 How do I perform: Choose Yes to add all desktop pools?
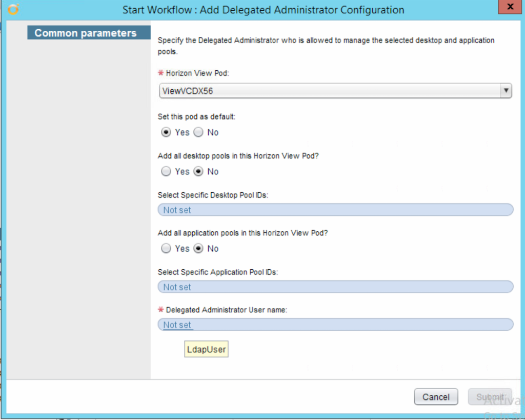click(x=166, y=171)
